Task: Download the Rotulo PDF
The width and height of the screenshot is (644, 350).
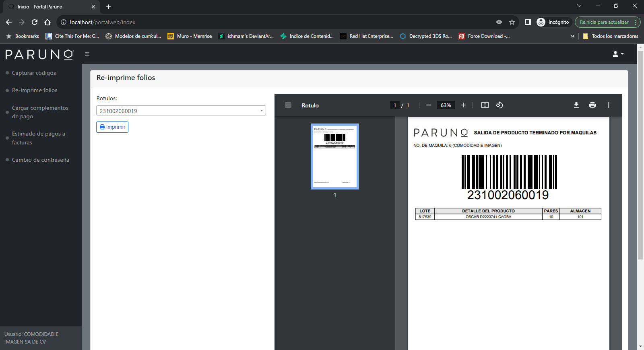Action: pos(576,105)
